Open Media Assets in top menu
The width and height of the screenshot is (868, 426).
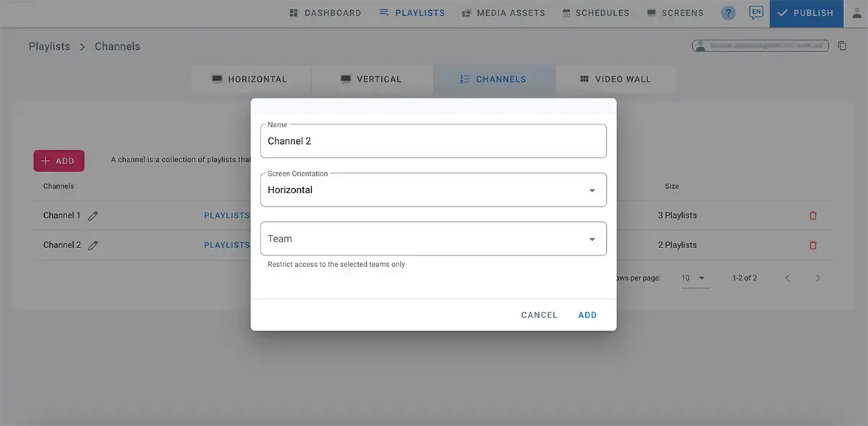pos(503,13)
